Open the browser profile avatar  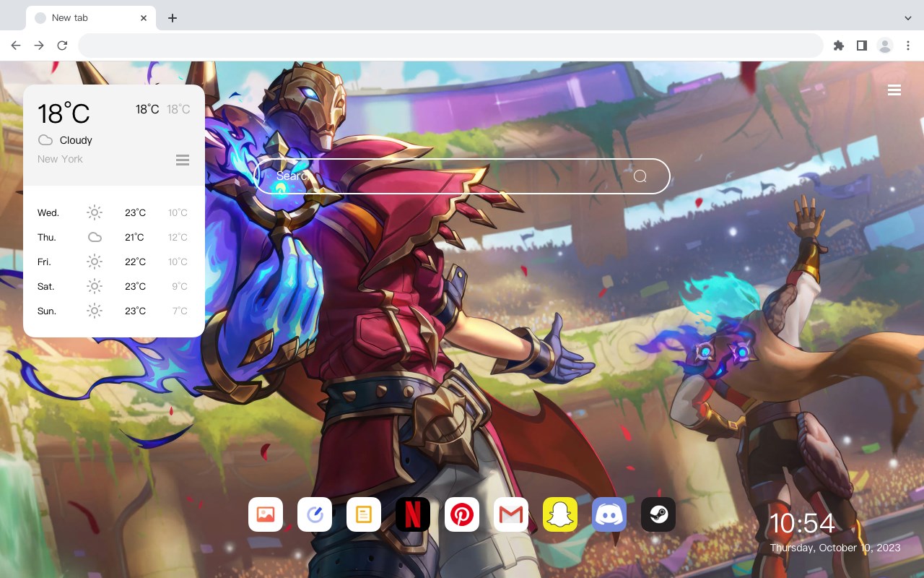point(885,46)
